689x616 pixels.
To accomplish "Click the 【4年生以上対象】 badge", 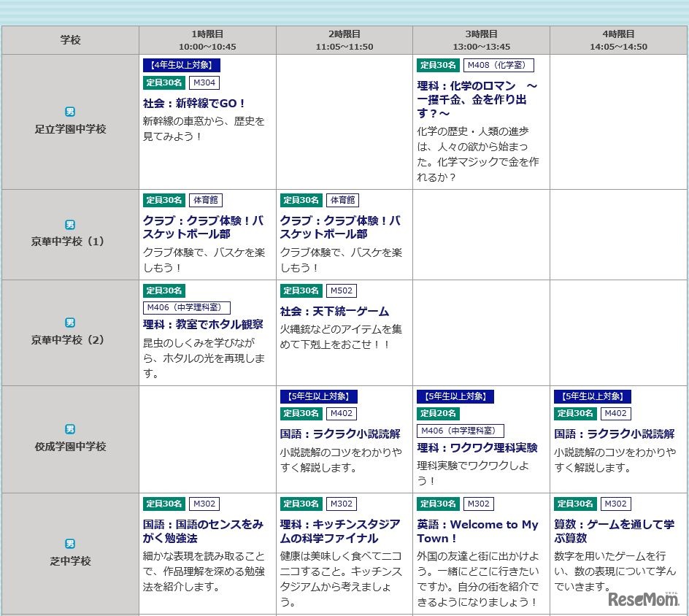I will pos(181,65).
